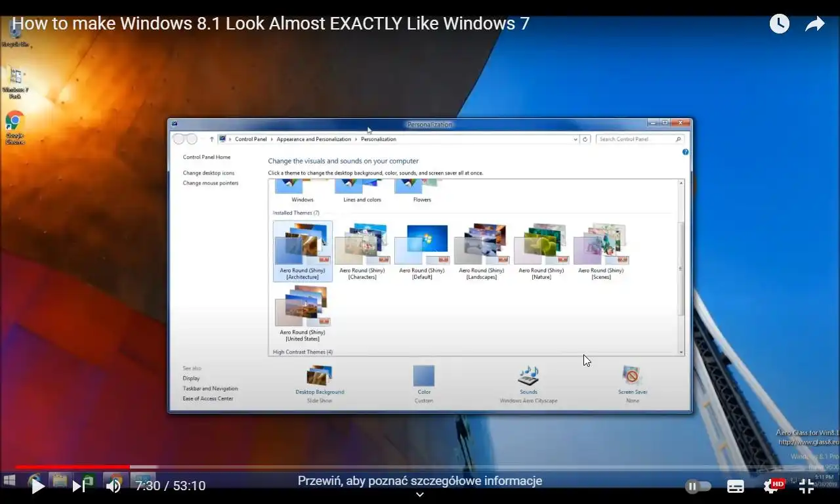This screenshot has width=840, height=504.
Task: Select Aero Round (Shiny) [United States] theme
Action: coord(303,314)
